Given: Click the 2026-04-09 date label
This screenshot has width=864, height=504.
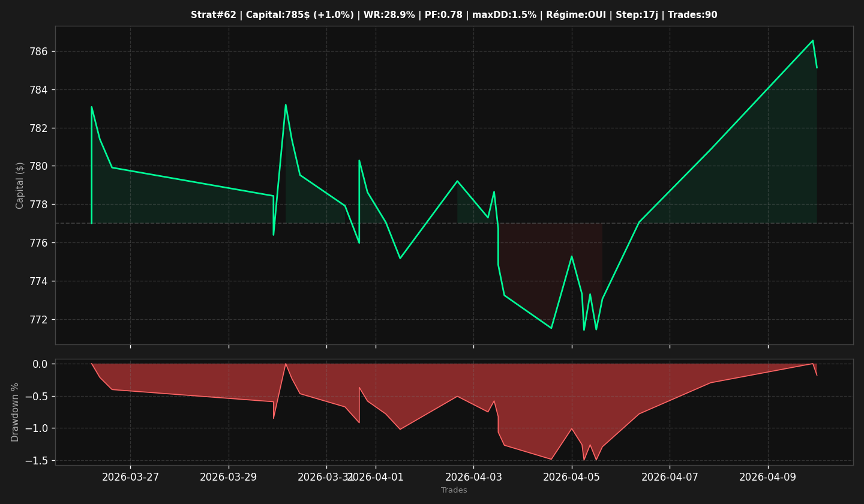Looking at the screenshot, I should click(x=768, y=477).
